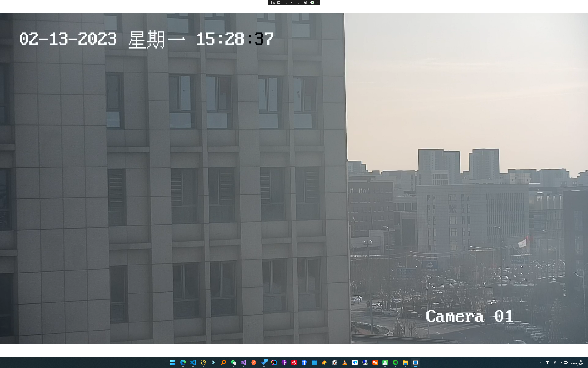Open Navicat from the taskbar
Viewport: 588px width, 368px height.
click(203, 363)
